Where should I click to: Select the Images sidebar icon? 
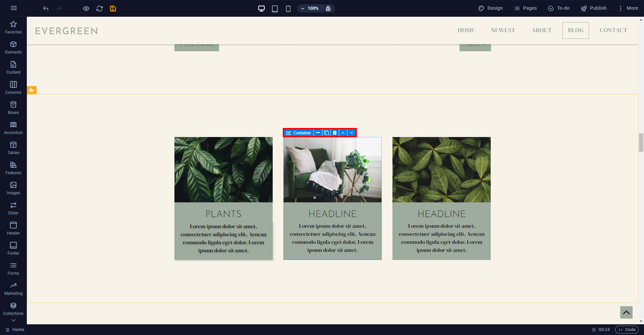[x=13, y=188]
